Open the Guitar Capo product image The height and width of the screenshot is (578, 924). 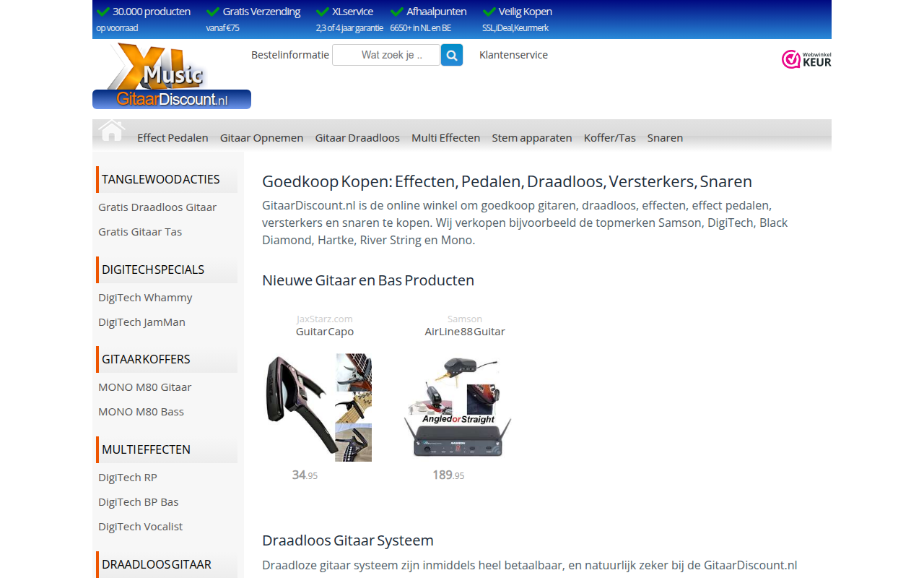318,407
